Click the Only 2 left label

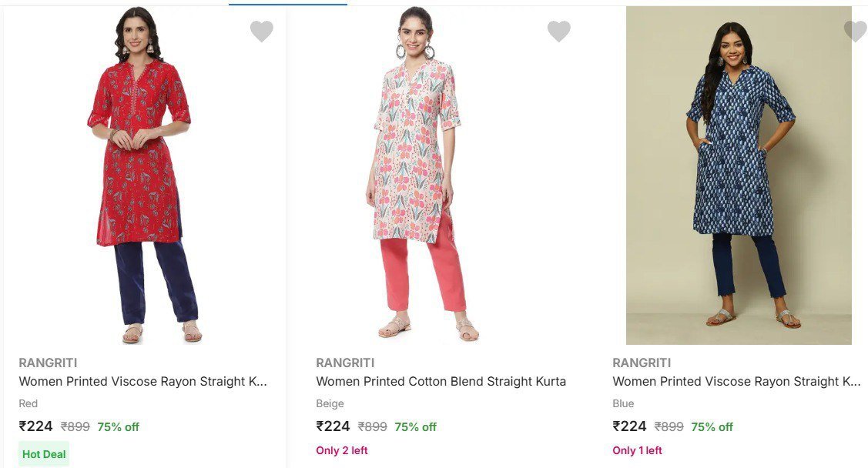pos(342,451)
